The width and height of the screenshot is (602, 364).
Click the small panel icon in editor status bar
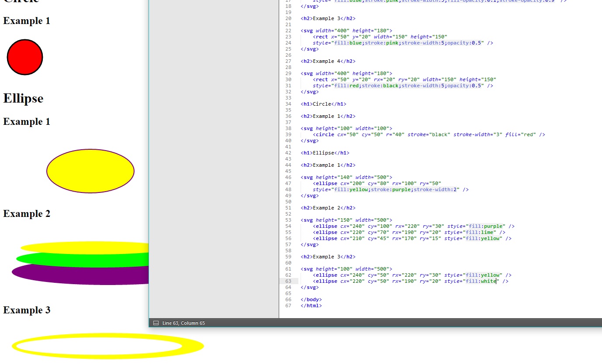pyautogui.click(x=156, y=323)
